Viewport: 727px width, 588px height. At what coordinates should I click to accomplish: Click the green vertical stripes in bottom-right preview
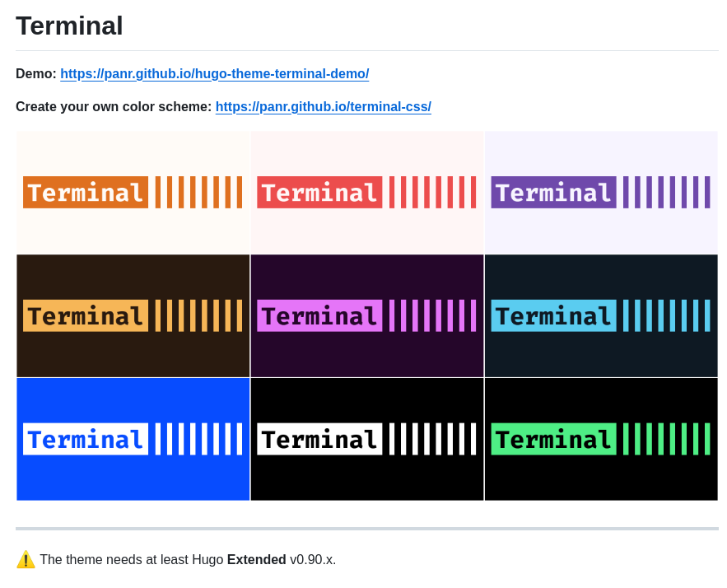click(667, 439)
